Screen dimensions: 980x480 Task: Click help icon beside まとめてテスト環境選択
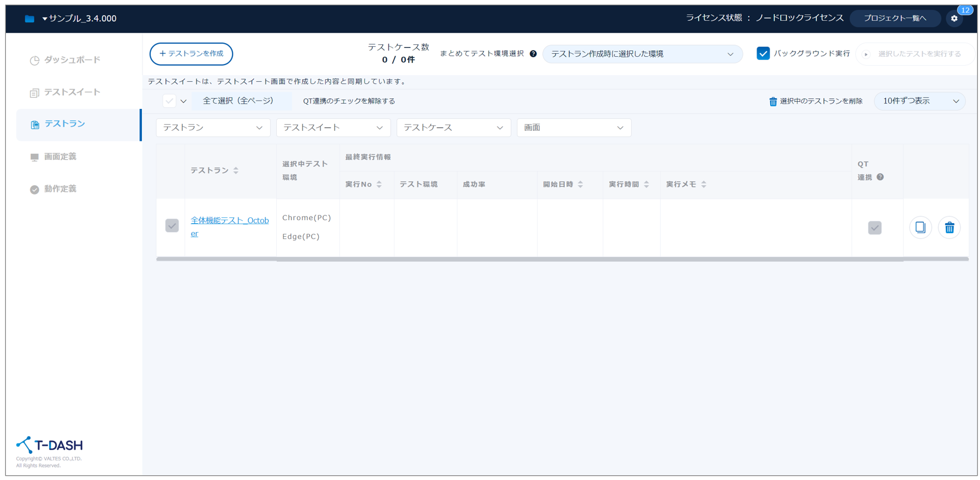coord(533,54)
